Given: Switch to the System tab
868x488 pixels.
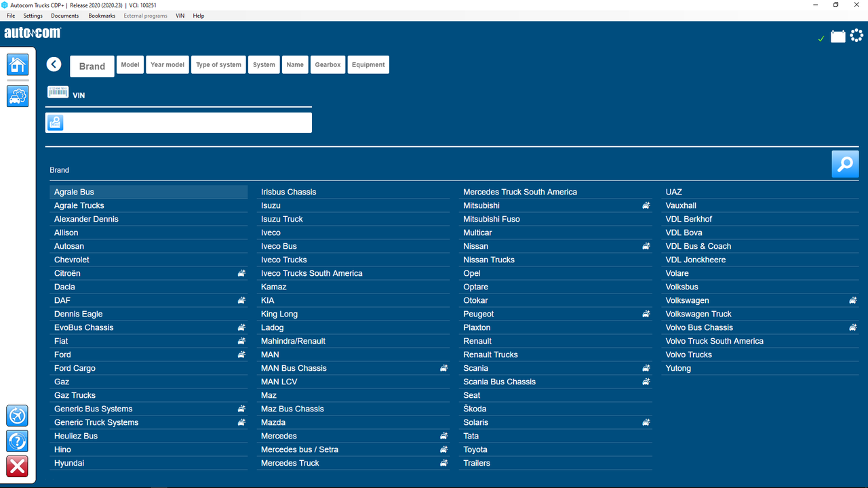Looking at the screenshot, I should [x=264, y=65].
